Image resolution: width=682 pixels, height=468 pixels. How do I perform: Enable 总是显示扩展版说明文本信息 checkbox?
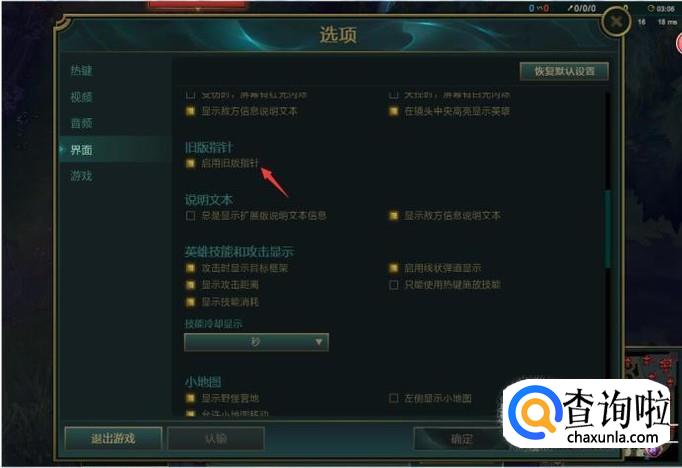190,216
